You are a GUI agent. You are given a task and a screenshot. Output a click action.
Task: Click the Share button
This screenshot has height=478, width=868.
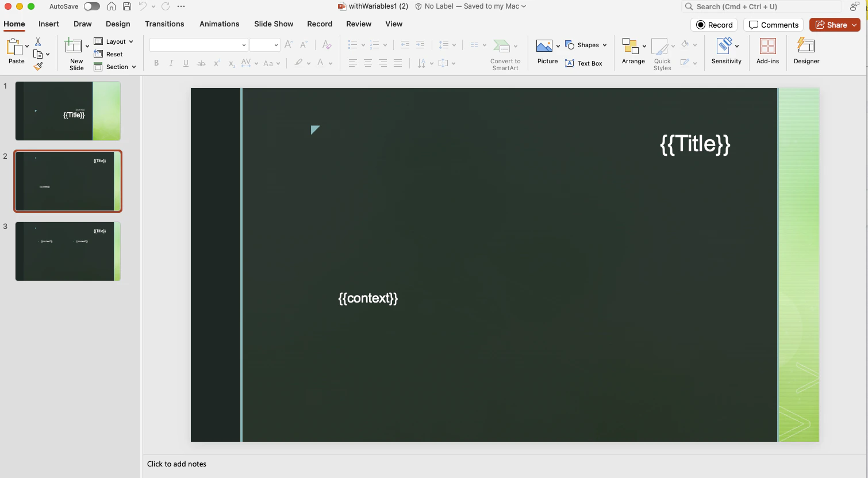point(835,25)
